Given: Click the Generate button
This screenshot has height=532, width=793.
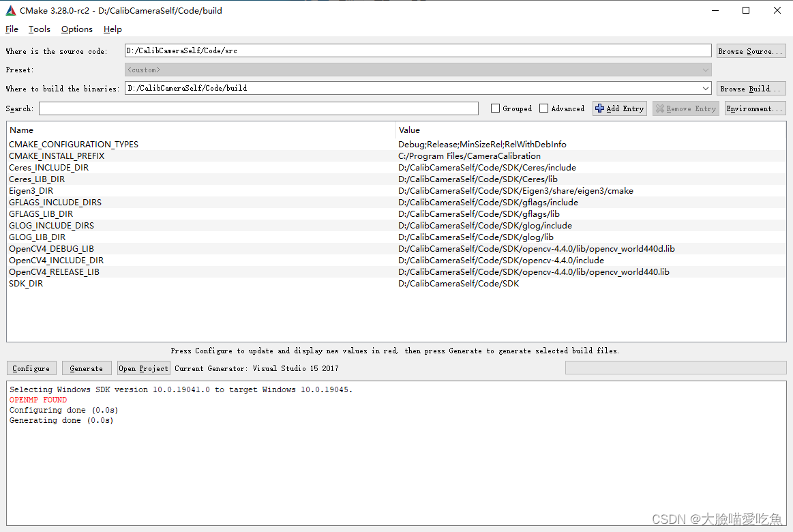Looking at the screenshot, I should pyautogui.click(x=87, y=368).
